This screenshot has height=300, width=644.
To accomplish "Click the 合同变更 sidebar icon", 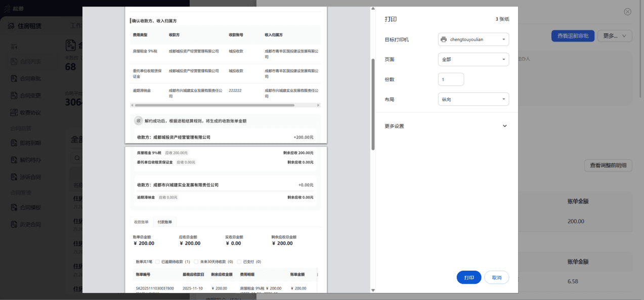I will tap(14, 95).
